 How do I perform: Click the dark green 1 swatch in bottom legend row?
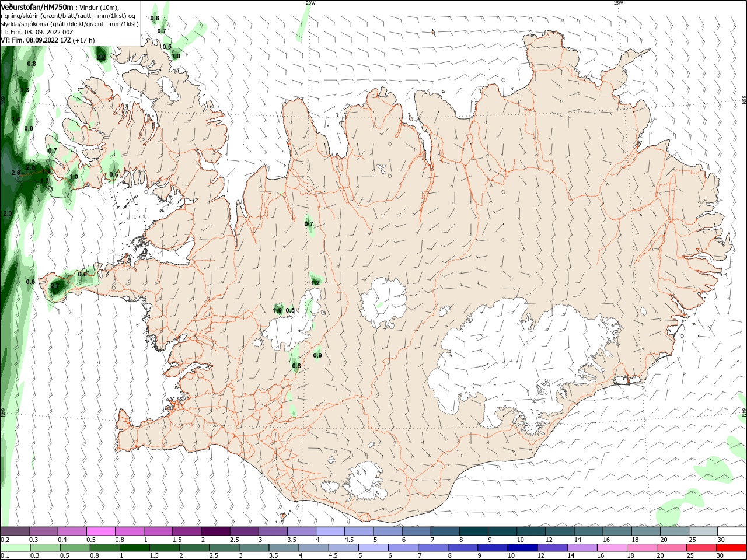tap(134, 548)
